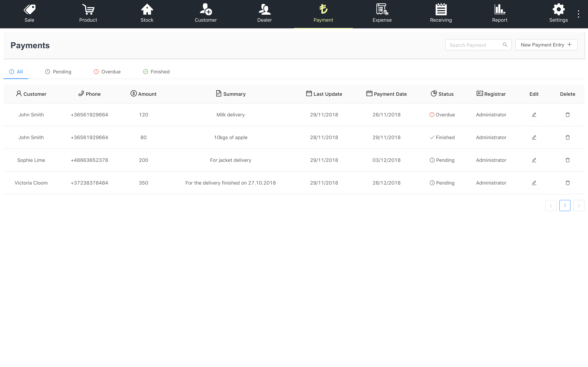
Task: Select page 1 in pagination
Action: pos(565,206)
